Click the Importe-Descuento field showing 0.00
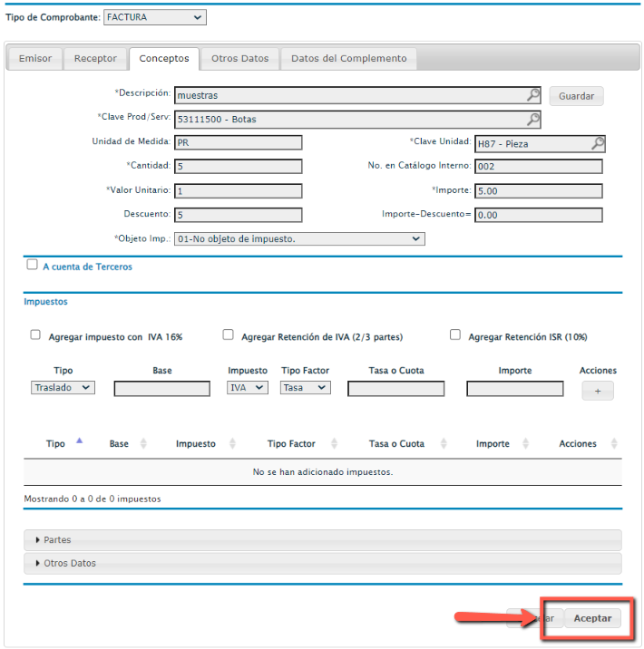The height and width of the screenshot is (649, 644). [x=539, y=215]
